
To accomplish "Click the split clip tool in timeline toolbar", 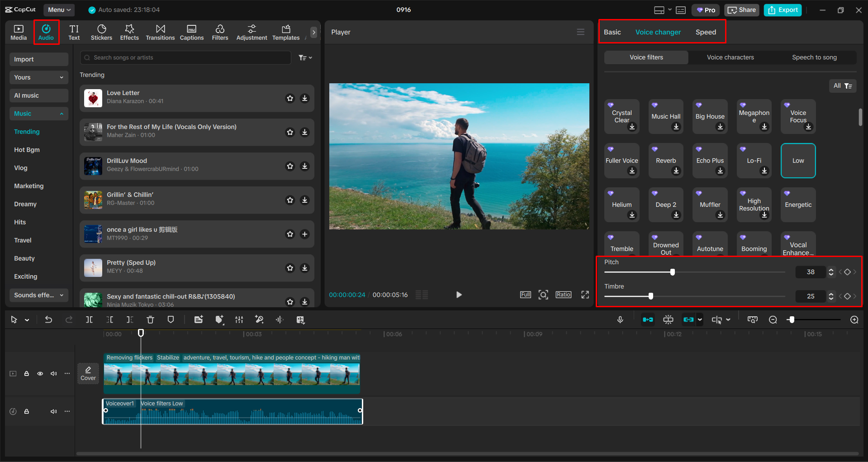I will click(89, 320).
